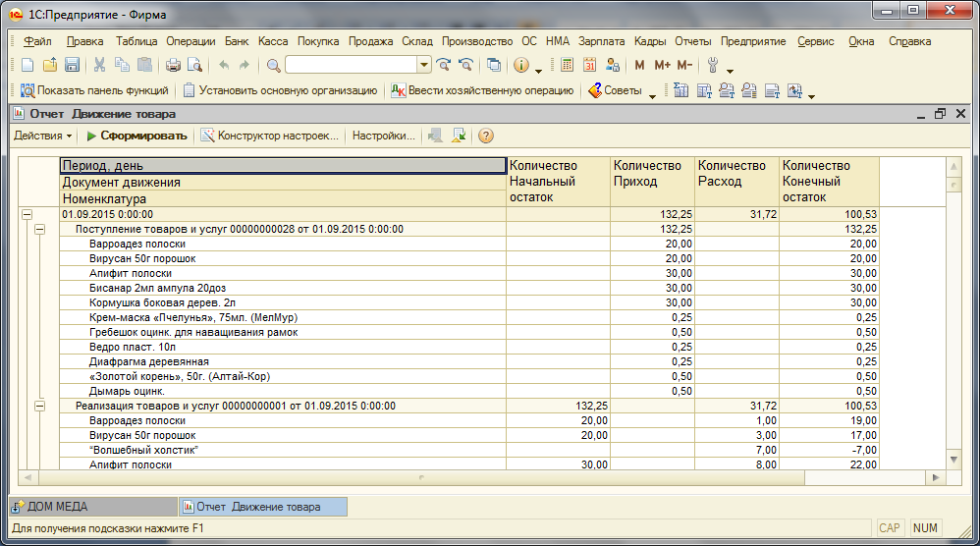The height and width of the screenshot is (546, 980).
Task: Open the Файл menu
Action: 37,41
